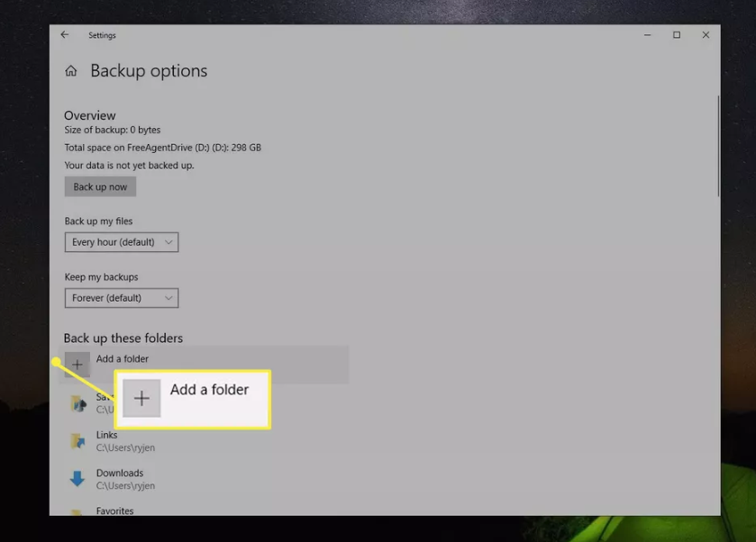Select the Favorites folder icon
The height and width of the screenshot is (542, 756).
pos(78,511)
